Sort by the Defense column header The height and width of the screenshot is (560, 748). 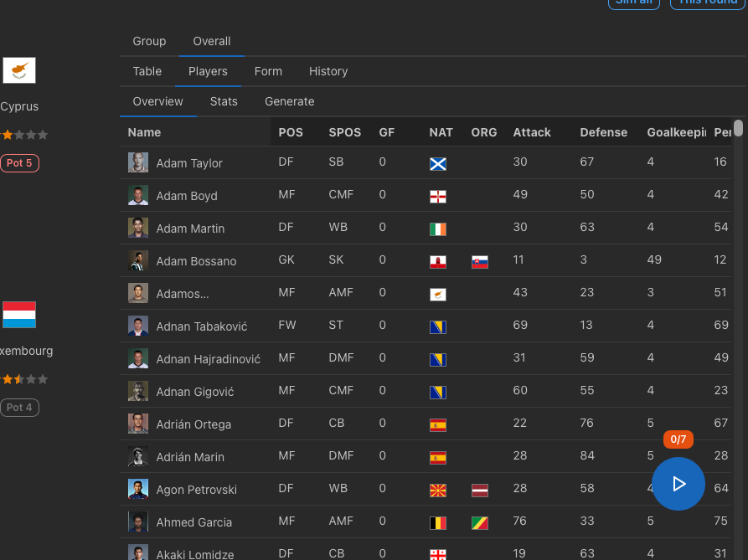point(603,132)
